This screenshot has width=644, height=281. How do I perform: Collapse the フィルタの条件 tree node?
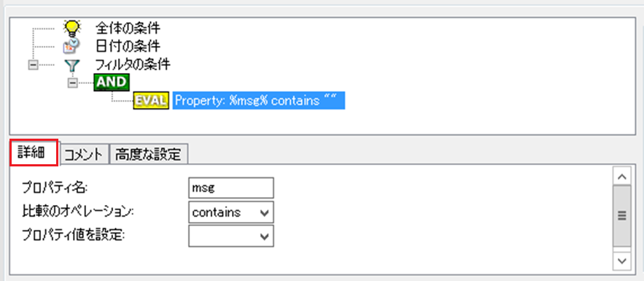(34, 65)
